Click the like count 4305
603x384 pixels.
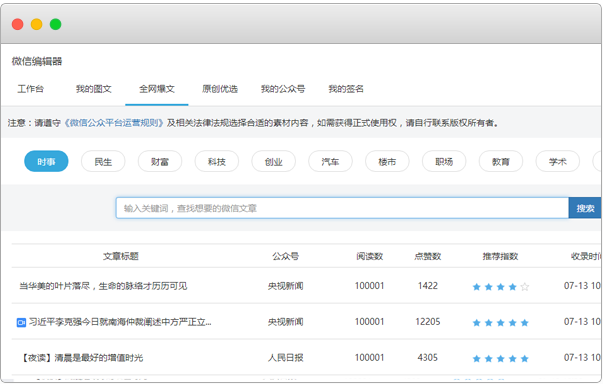click(x=428, y=358)
